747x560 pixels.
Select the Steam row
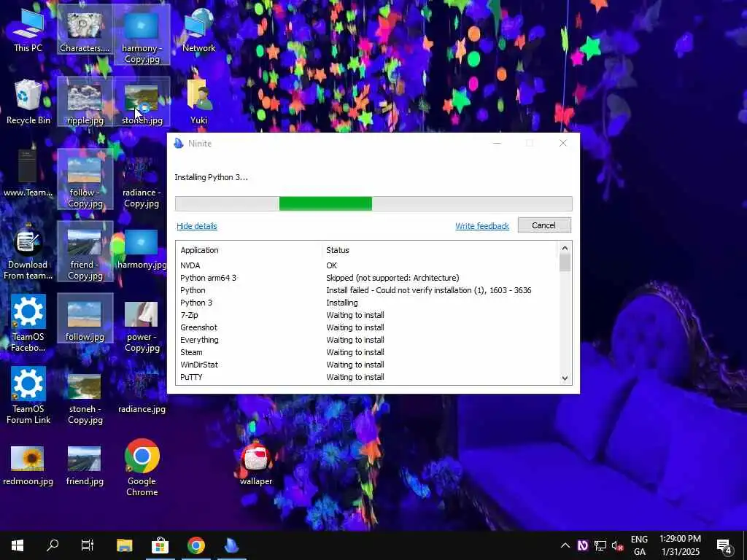(367, 352)
